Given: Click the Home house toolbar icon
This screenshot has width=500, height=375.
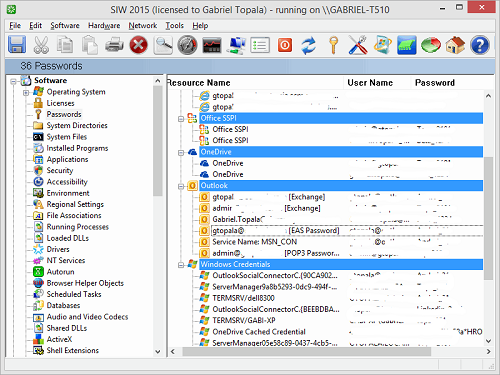Looking at the screenshot, I should (x=455, y=45).
